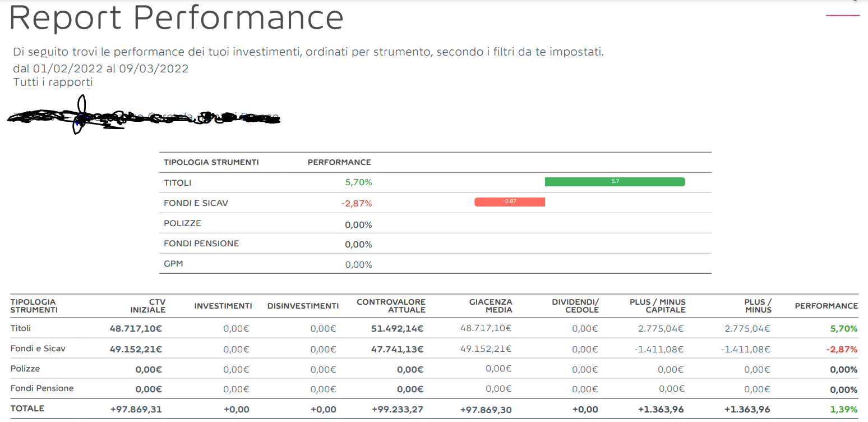Screen dimensions: 868x422
Task: Click the DIVIDENDI/CEDOLE column header
Action: [575, 306]
